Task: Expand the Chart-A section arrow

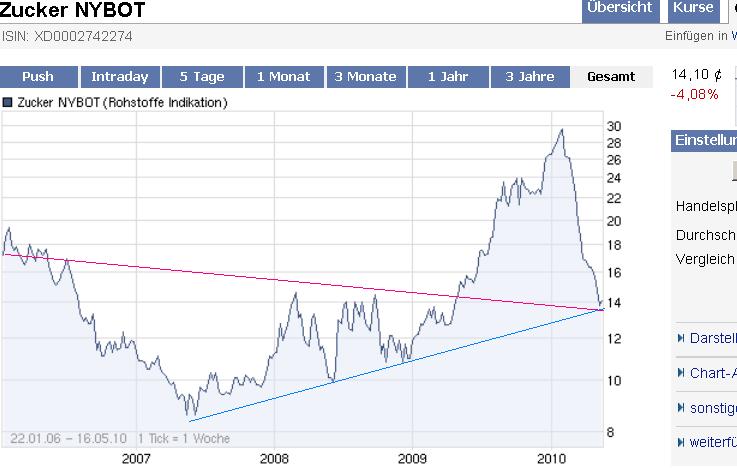Action: point(681,373)
